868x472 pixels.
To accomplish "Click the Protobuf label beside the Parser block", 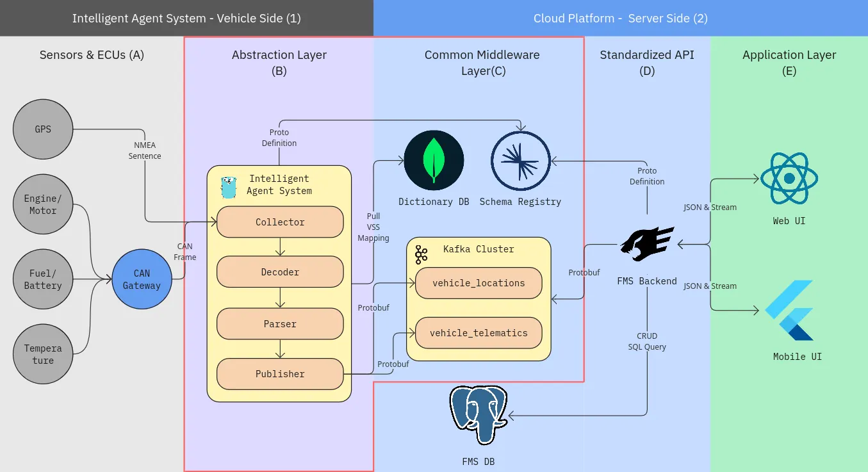I will pos(373,307).
